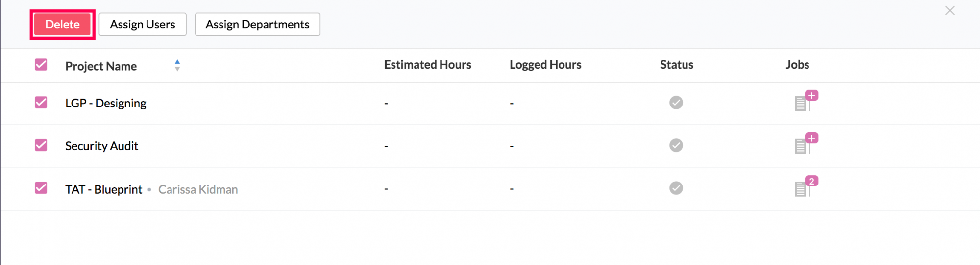Add a job to Security Audit
This screenshot has height=265, width=980.
(811, 138)
